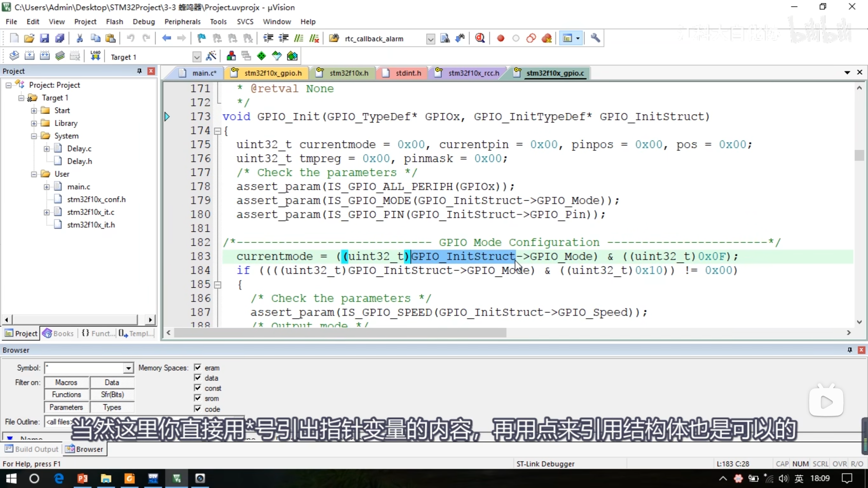Image resolution: width=868 pixels, height=488 pixels.
Task: Start the debug session icon
Action: pos(479,38)
